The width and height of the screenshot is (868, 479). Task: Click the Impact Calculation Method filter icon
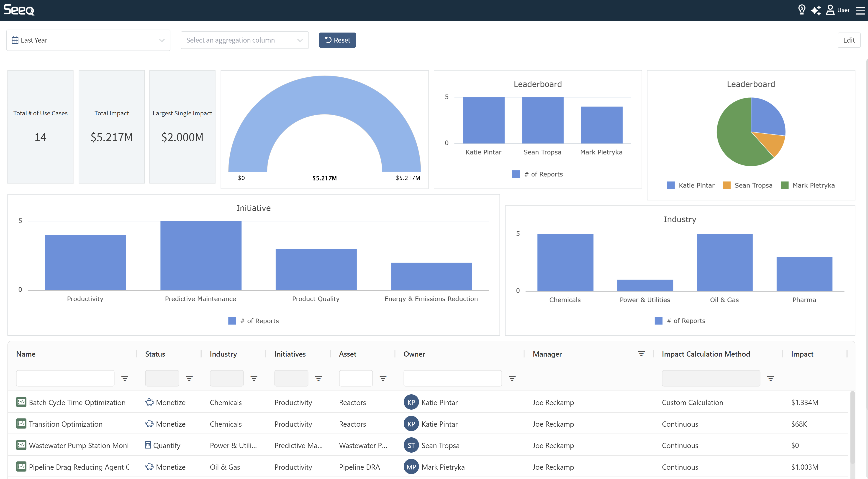pyautogui.click(x=770, y=378)
